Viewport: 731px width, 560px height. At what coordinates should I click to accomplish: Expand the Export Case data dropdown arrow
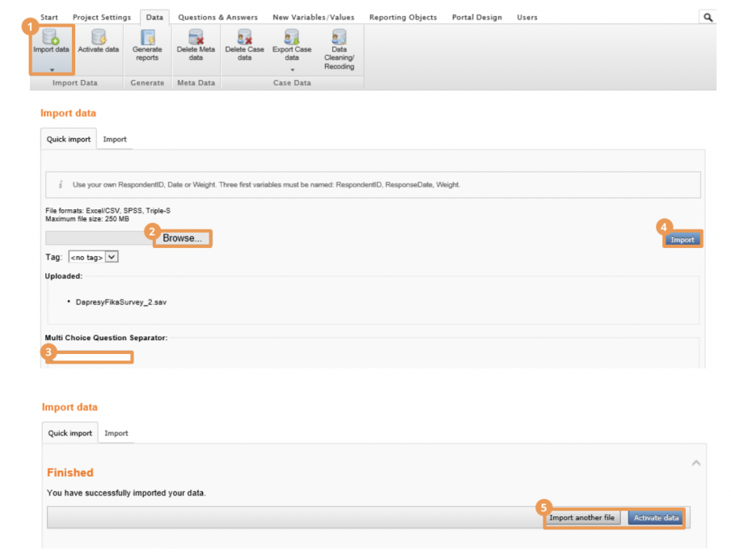click(x=292, y=69)
